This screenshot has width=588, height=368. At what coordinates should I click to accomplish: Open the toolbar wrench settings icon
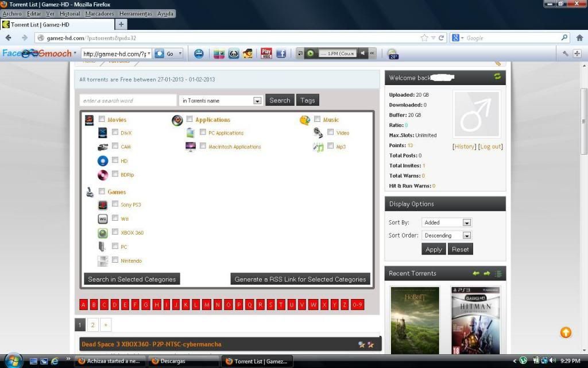click(565, 53)
